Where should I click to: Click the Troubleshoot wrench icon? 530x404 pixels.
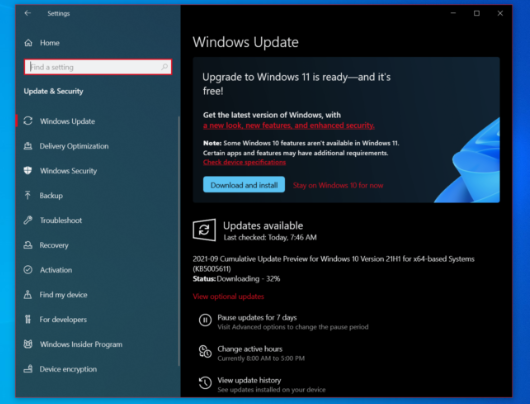(28, 220)
